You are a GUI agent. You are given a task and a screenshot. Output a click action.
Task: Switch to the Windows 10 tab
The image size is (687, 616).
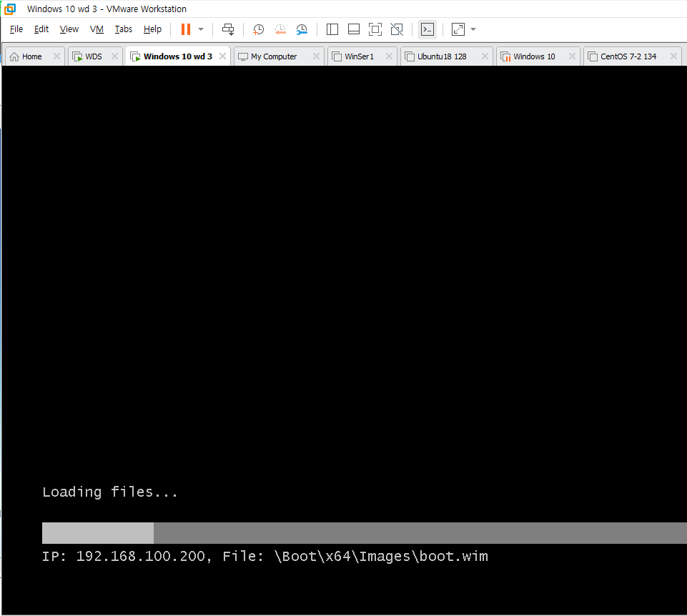click(x=534, y=56)
